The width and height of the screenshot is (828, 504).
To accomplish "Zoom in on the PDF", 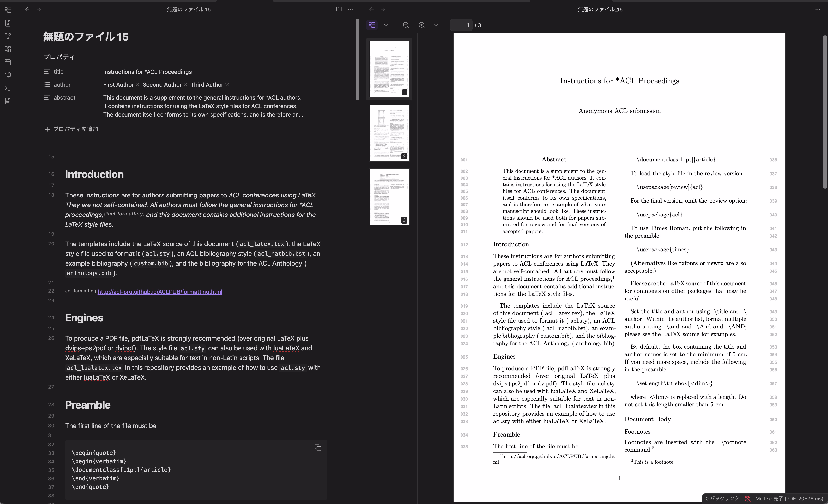I will pos(422,25).
